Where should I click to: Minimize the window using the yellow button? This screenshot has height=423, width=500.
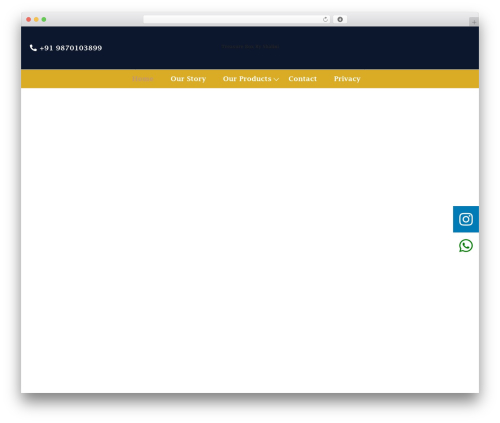click(36, 19)
